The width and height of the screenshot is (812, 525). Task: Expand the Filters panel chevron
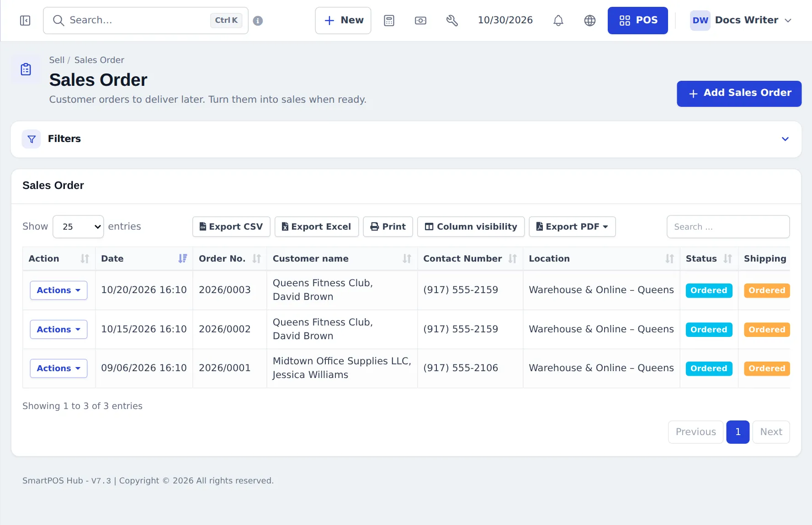tap(785, 139)
